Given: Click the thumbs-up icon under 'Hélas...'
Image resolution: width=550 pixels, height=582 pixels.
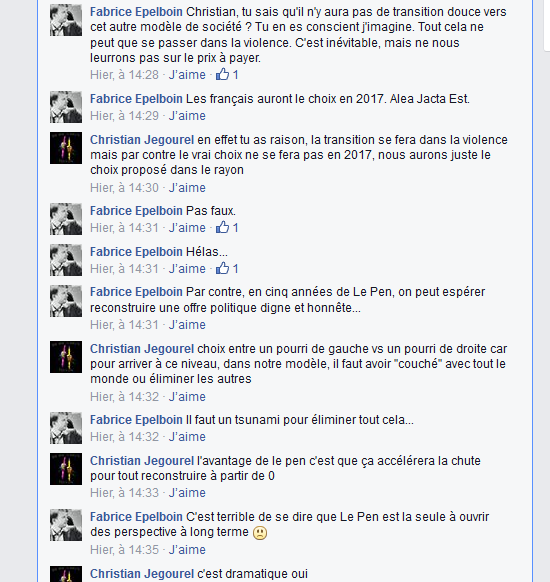Looking at the screenshot, I should click(x=222, y=268).
